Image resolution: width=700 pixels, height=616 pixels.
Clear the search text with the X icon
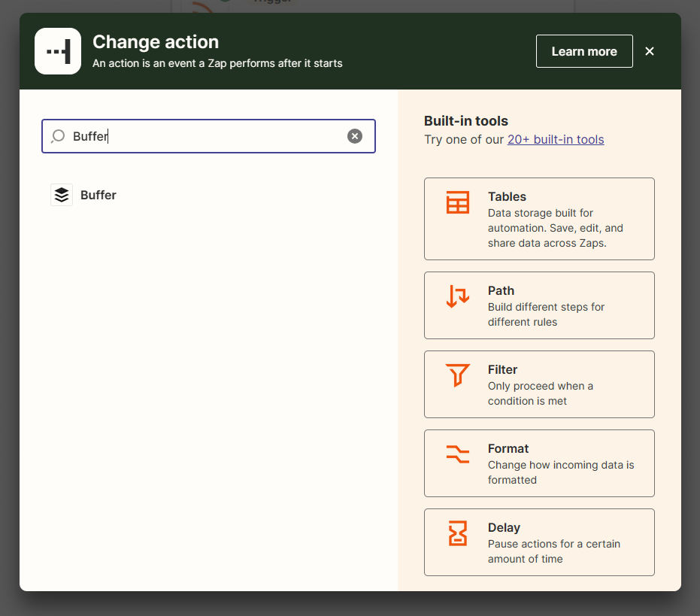355,136
